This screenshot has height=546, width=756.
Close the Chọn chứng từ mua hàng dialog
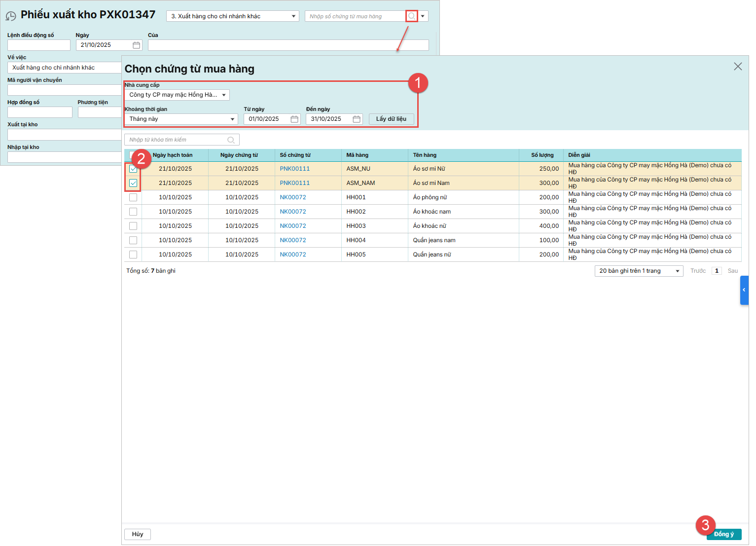pyautogui.click(x=738, y=67)
